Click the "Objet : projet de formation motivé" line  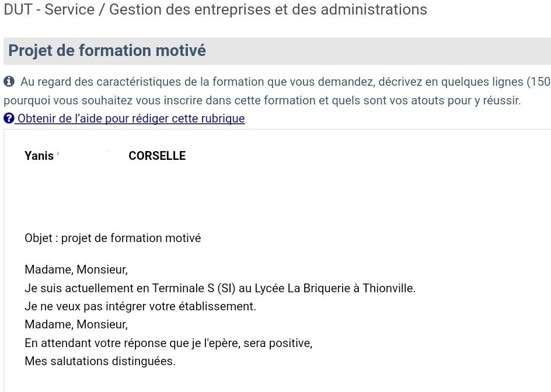113,238
